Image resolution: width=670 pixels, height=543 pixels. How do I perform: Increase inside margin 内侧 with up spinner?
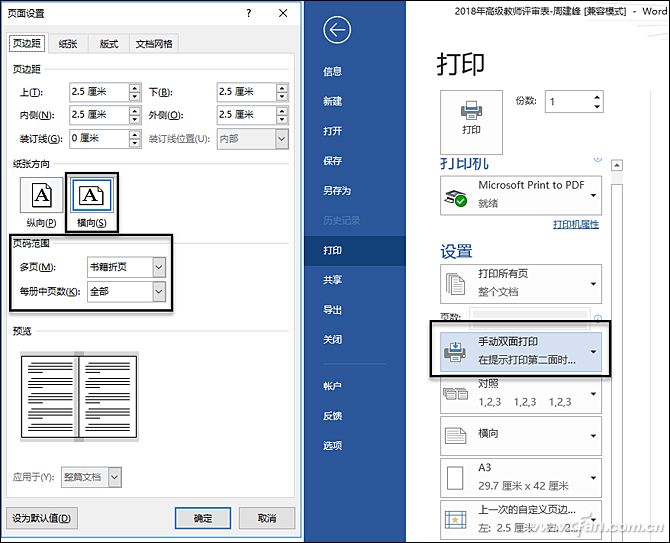135,111
